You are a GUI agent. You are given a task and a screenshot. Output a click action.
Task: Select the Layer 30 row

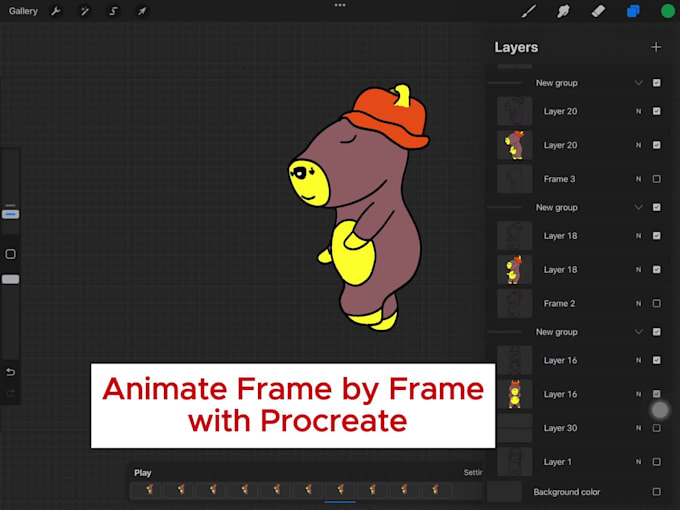tap(579, 428)
